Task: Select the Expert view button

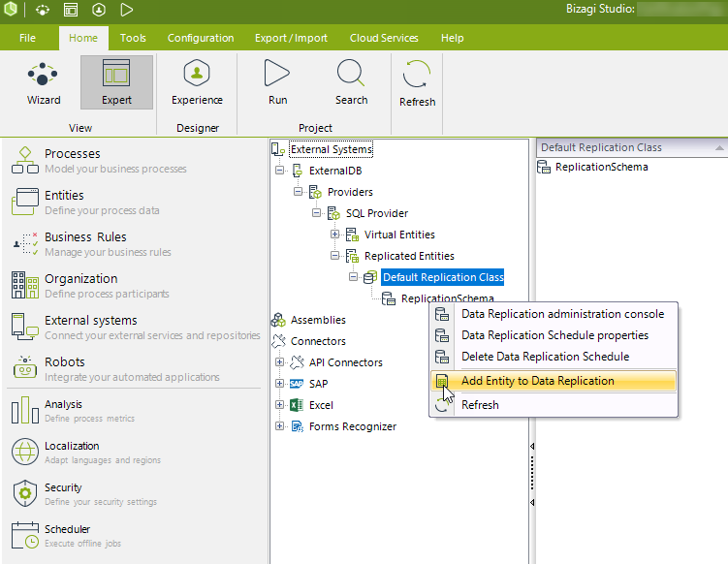Action: click(x=116, y=82)
